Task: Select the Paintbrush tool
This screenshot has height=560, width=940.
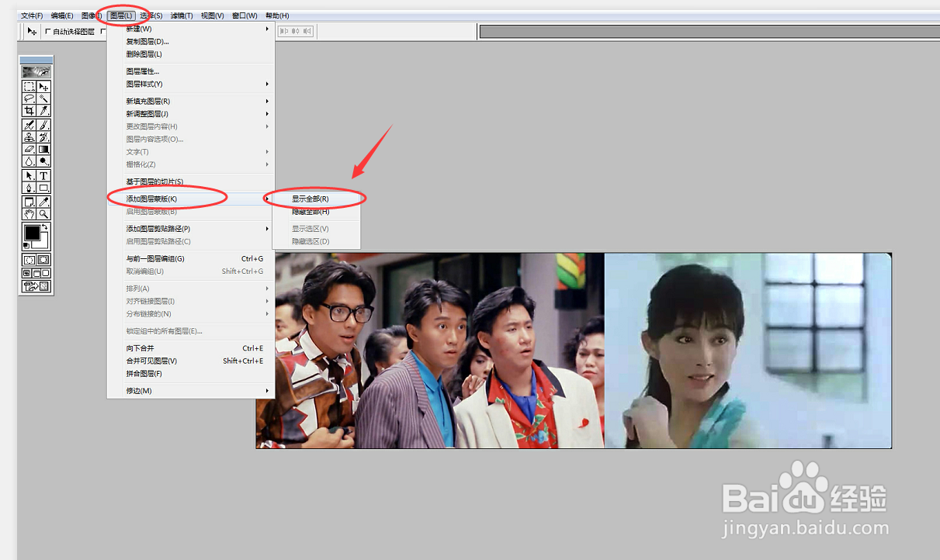Action: click(x=44, y=125)
